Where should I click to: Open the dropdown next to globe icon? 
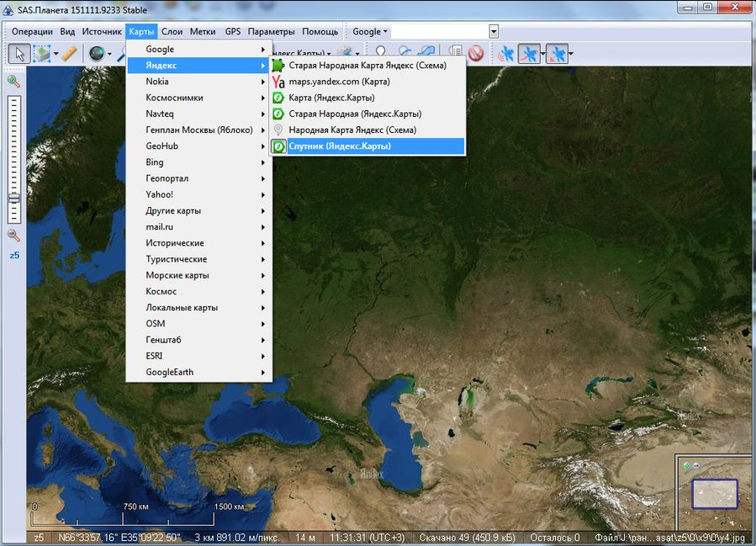tap(109, 54)
